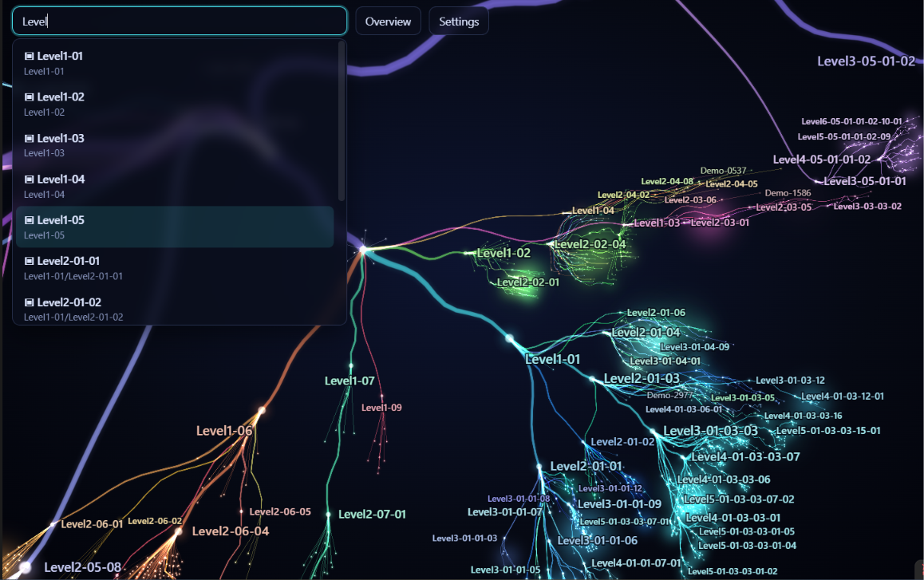Choose the Level2-01-02 search result
The image size is (924, 580).
point(175,308)
